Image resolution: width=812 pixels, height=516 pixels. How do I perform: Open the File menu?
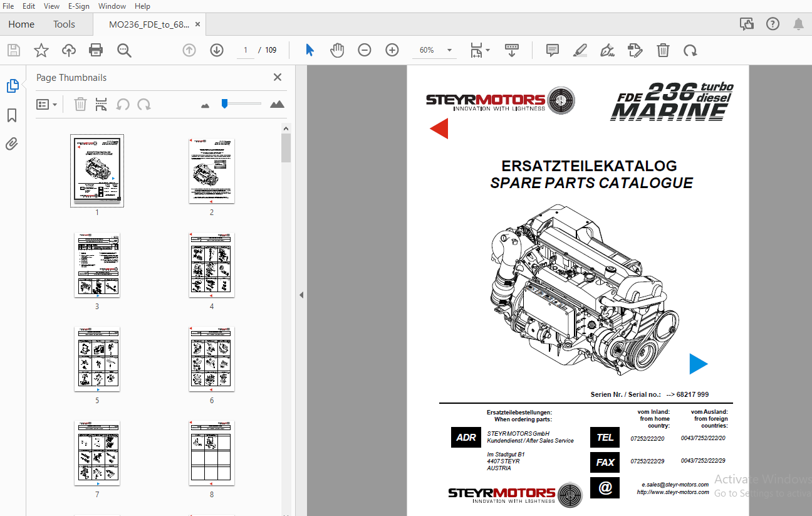coord(9,6)
